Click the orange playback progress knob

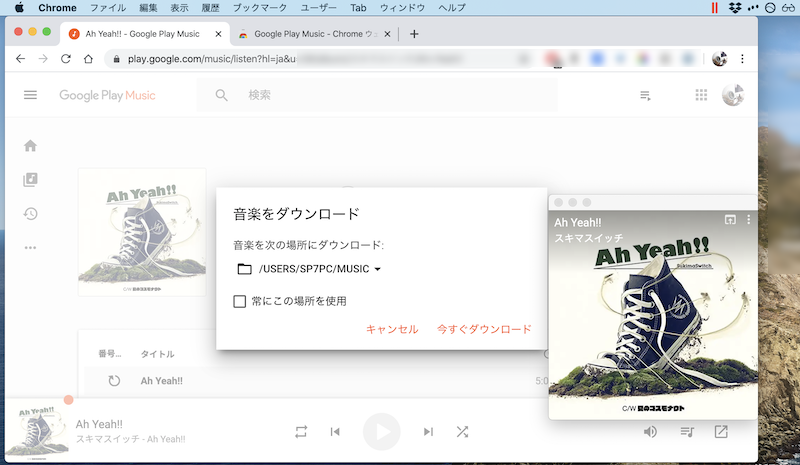tap(69, 400)
